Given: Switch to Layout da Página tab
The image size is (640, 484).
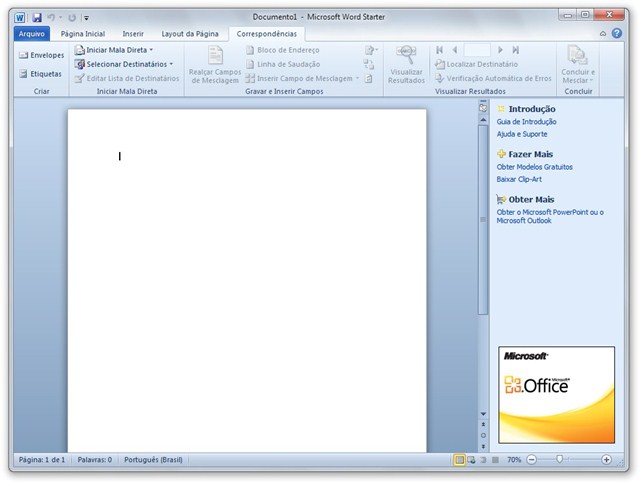Looking at the screenshot, I should [190, 34].
